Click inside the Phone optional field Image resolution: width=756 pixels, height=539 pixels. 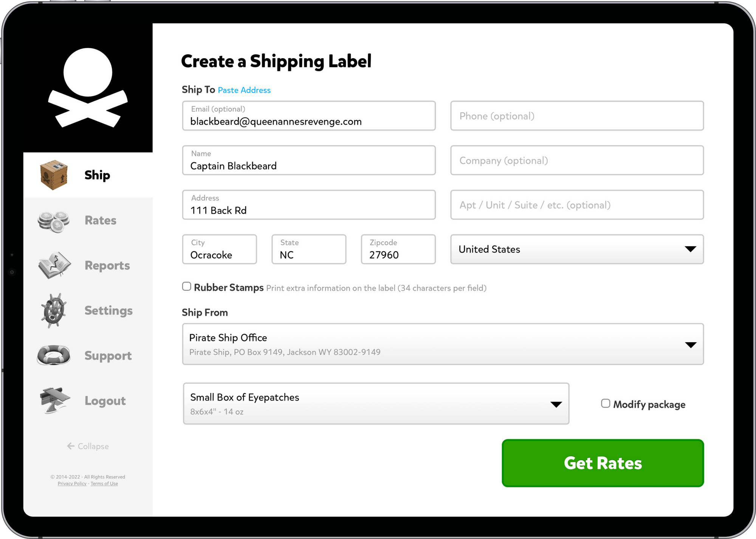point(577,116)
